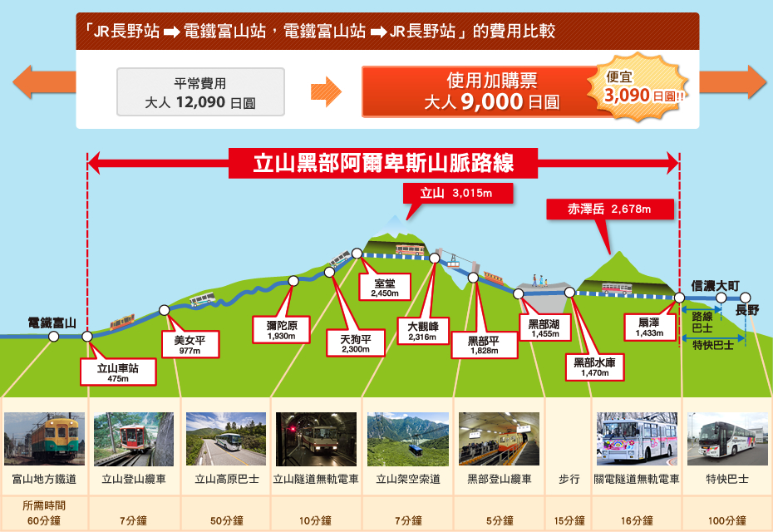Viewport: 773px width, 532px height.
Task: Click the striped orange arrow between prices
Action: click(x=326, y=91)
